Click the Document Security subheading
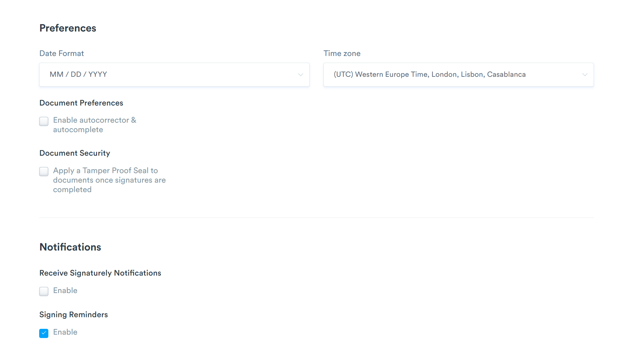This screenshot has height=364, width=627. (x=75, y=153)
